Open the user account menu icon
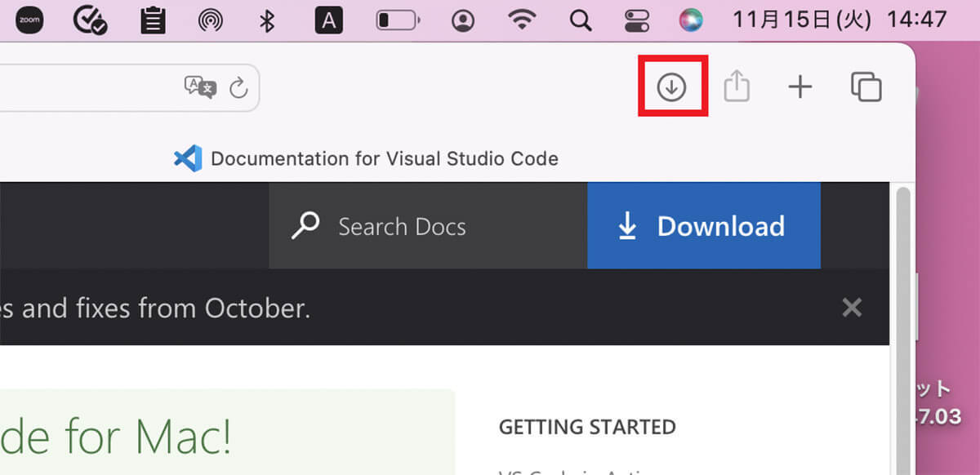 (x=463, y=20)
